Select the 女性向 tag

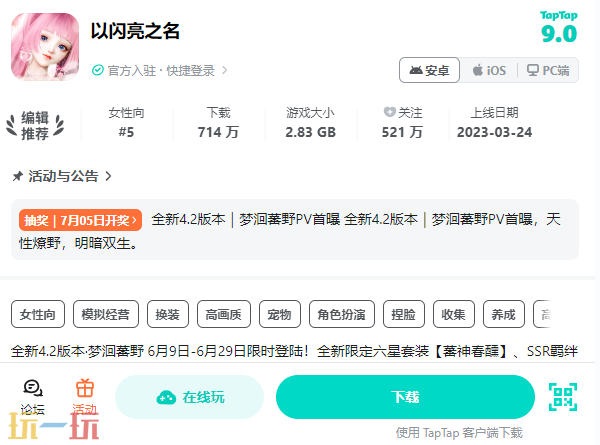tap(38, 314)
